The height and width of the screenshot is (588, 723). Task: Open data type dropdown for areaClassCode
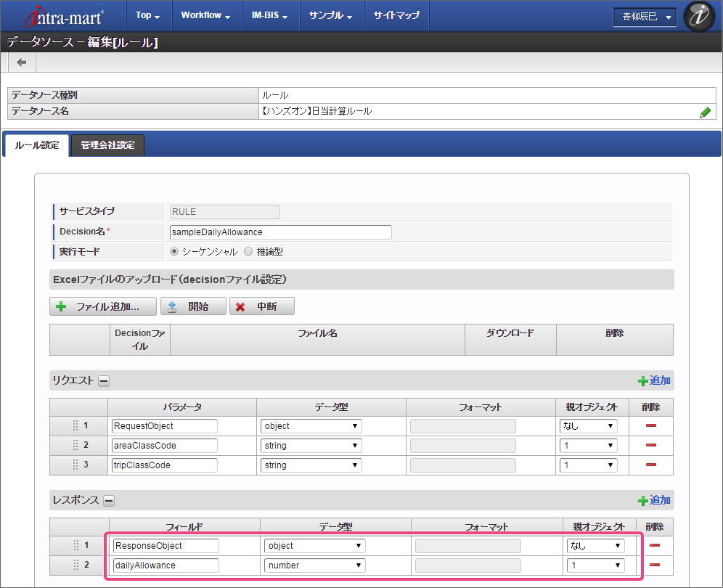311,446
